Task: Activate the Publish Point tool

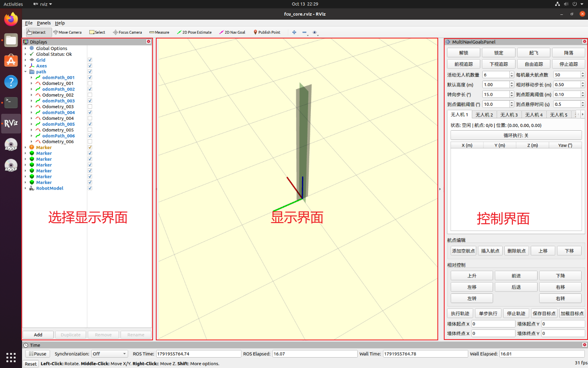Action: [x=267, y=32]
